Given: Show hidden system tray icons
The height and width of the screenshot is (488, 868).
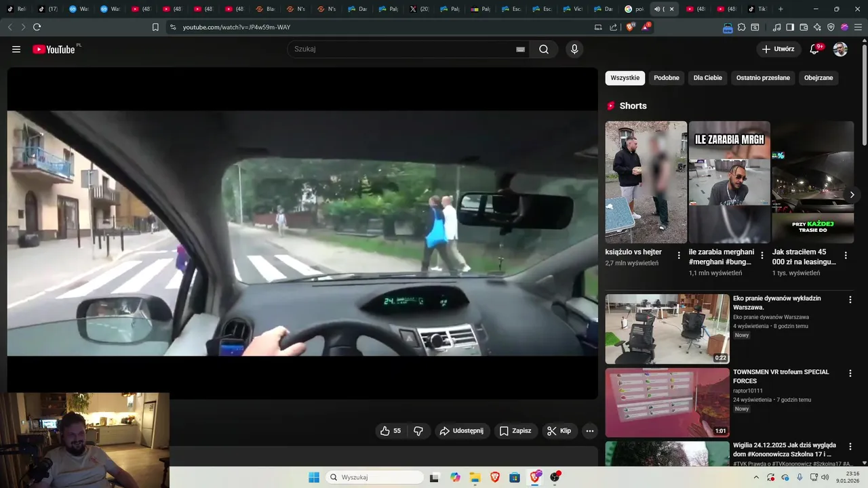Looking at the screenshot, I should [x=757, y=477].
